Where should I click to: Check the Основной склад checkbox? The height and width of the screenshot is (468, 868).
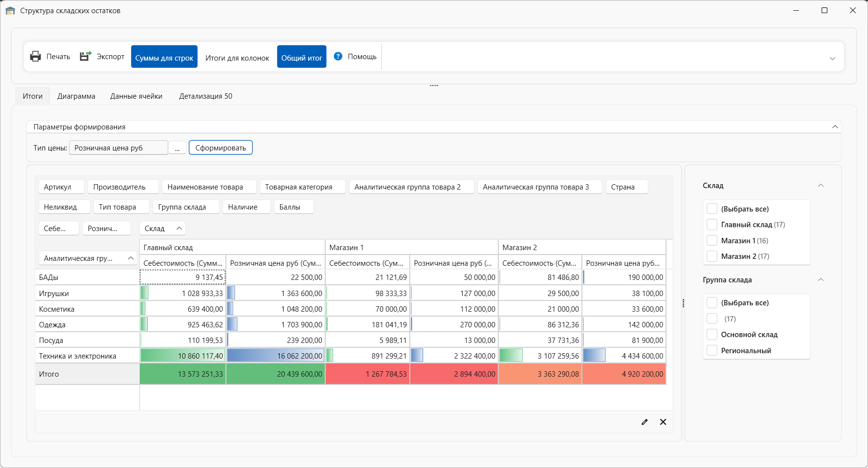coord(712,334)
